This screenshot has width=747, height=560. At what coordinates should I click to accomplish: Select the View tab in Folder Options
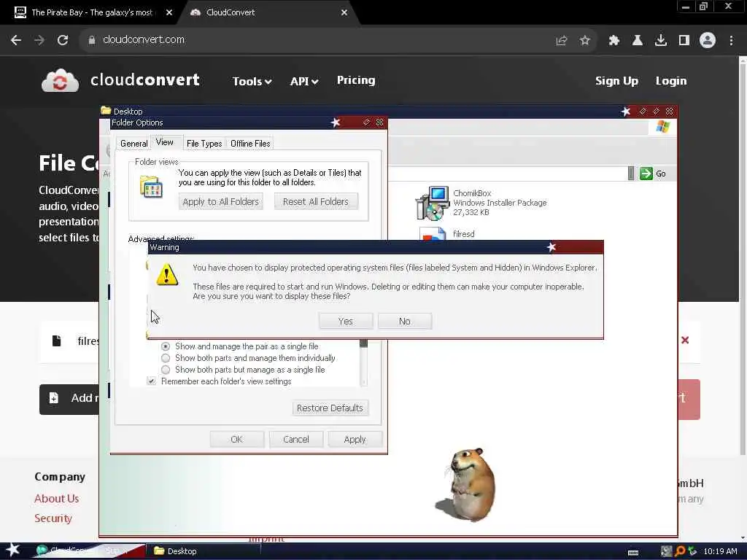[165, 142]
